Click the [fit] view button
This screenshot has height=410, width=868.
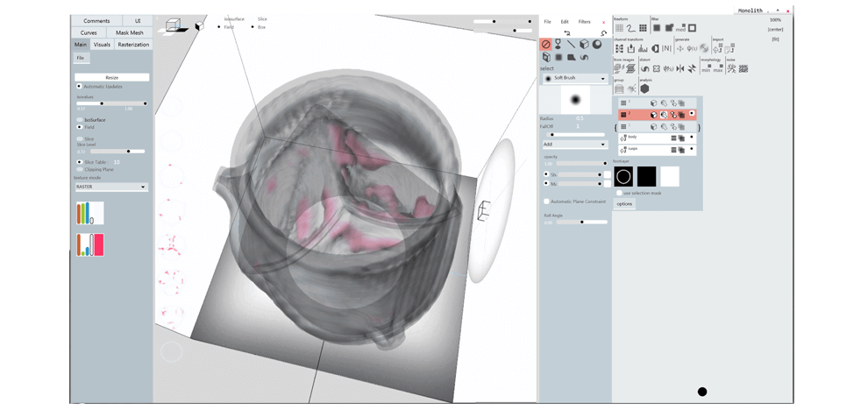click(775, 39)
